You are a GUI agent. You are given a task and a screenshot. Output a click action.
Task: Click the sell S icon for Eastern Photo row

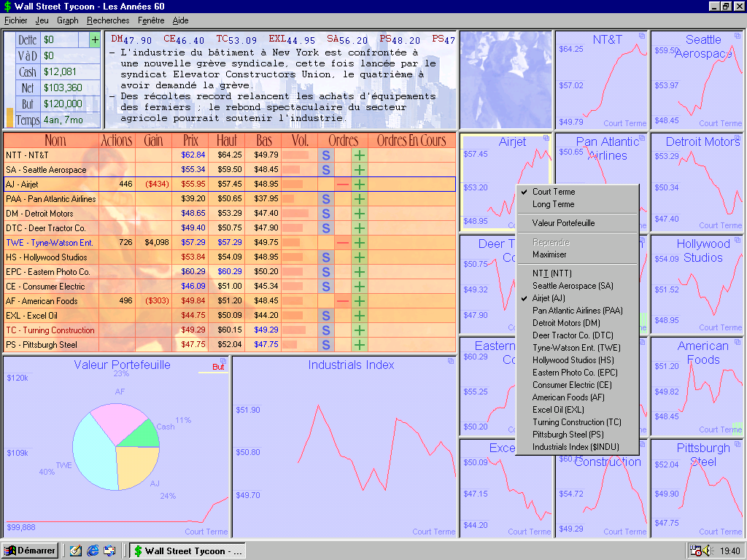(x=326, y=272)
